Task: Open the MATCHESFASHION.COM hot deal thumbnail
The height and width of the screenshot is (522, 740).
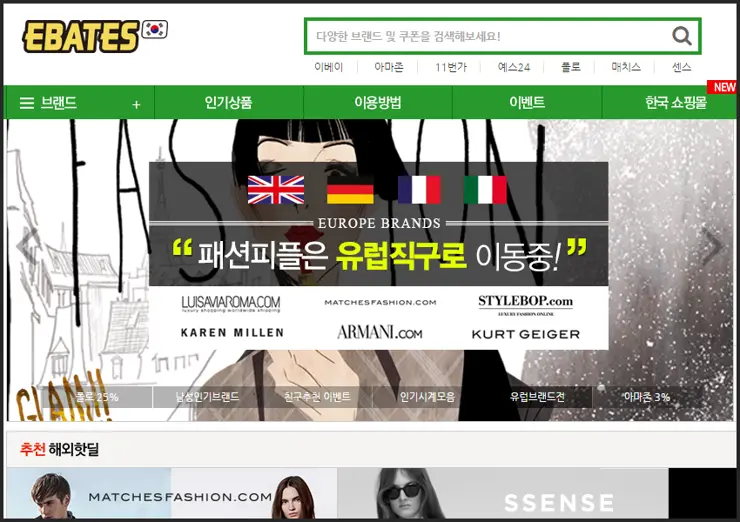Action: point(171,493)
